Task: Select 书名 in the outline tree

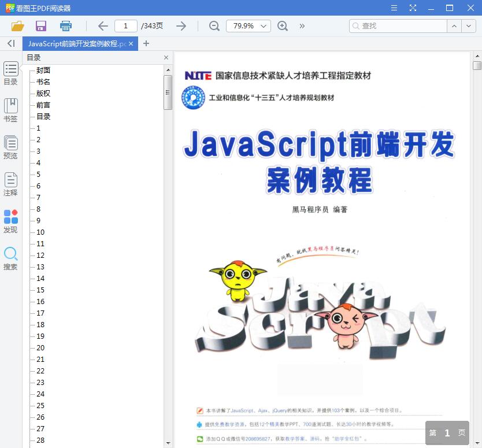Action: (x=43, y=82)
